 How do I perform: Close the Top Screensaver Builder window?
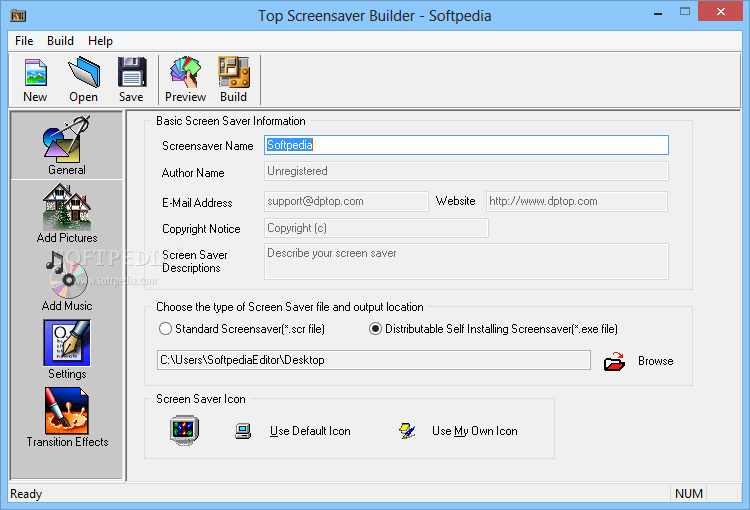720,11
